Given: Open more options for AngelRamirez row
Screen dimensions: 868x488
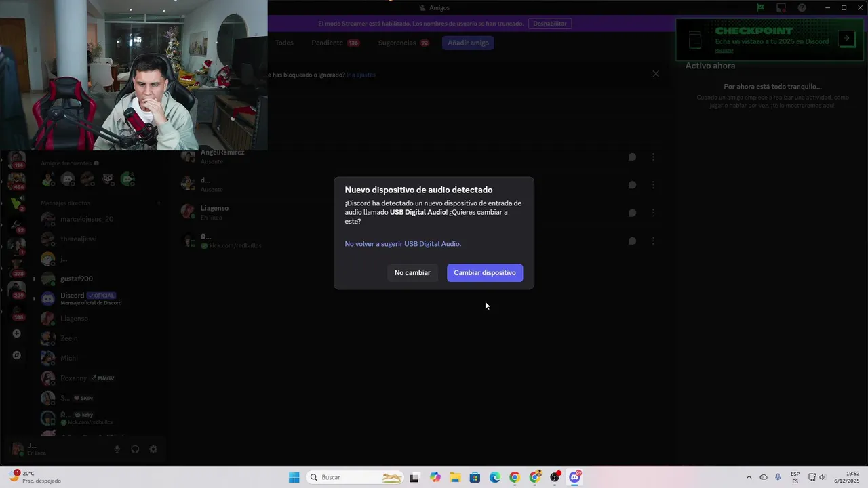Looking at the screenshot, I should click(x=653, y=157).
